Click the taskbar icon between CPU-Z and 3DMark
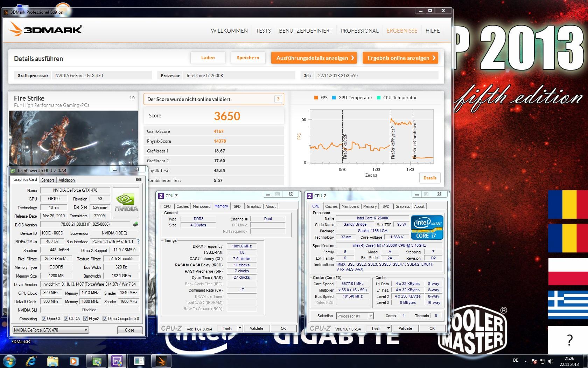The width and height of the screenshot is (588, 368). (x=139, y=361)
